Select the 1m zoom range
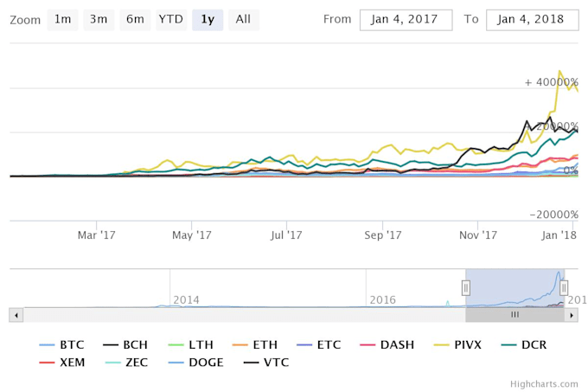The width and height of the screenshot is (588, 392). point(62,19)
